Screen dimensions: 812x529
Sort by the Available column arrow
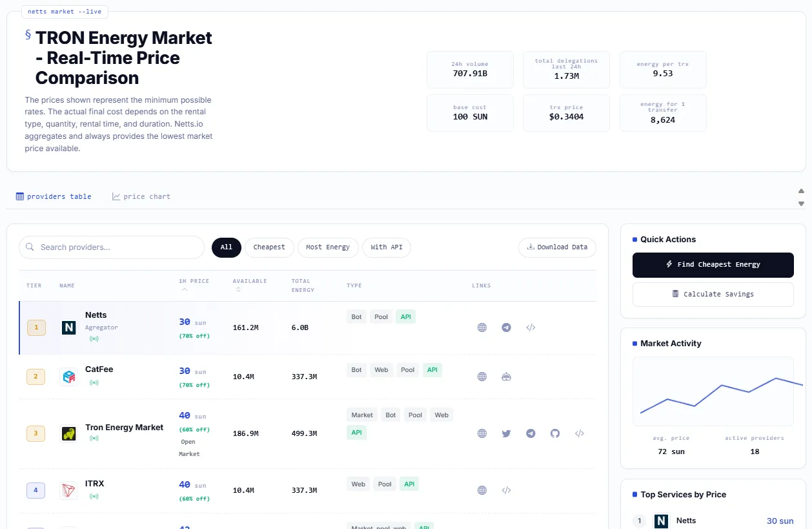238,290
